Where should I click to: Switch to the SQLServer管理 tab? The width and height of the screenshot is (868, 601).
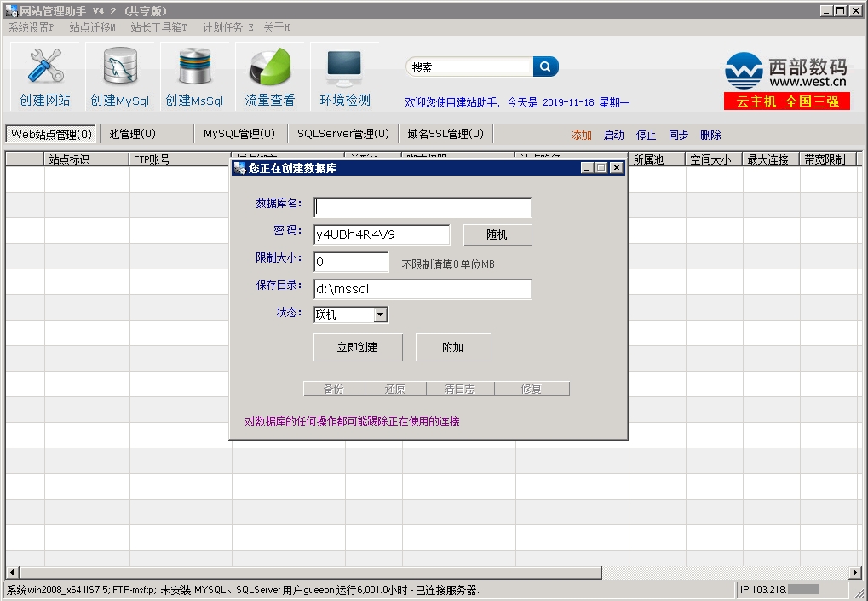coord(342,134)
